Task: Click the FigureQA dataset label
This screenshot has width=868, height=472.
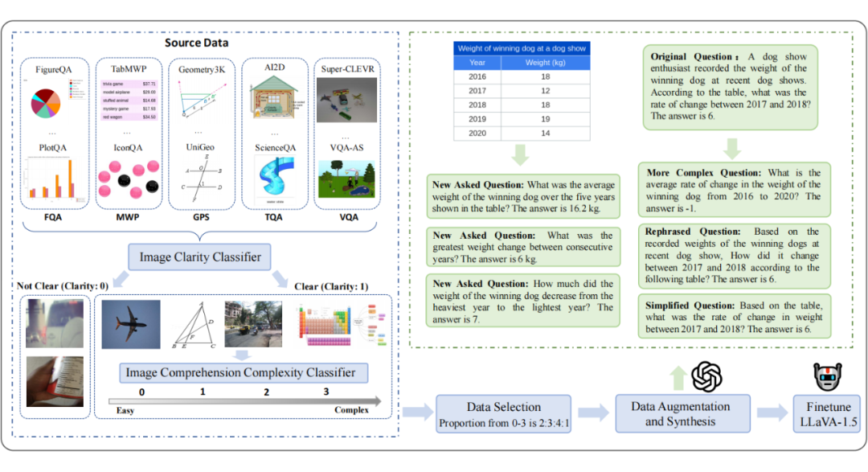Action: click(54, 69)
